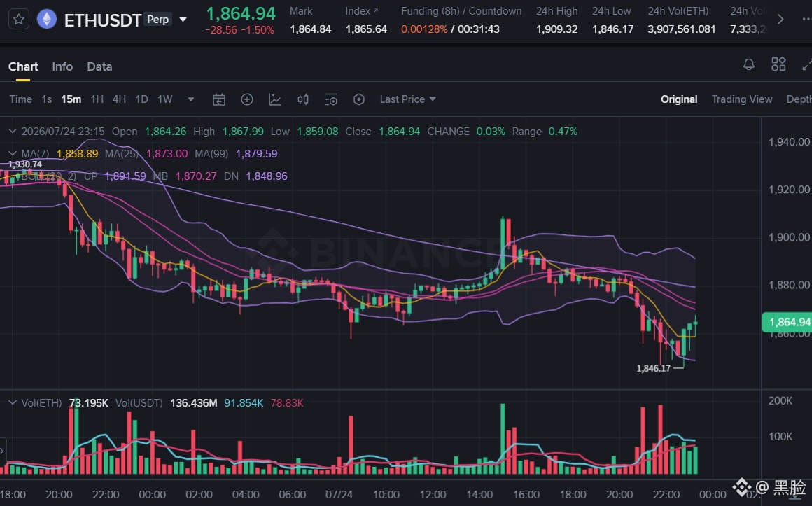Screen dimensions: 812x506
Task: Click the Mark price 1,864.84
Action: click(311, 29)
